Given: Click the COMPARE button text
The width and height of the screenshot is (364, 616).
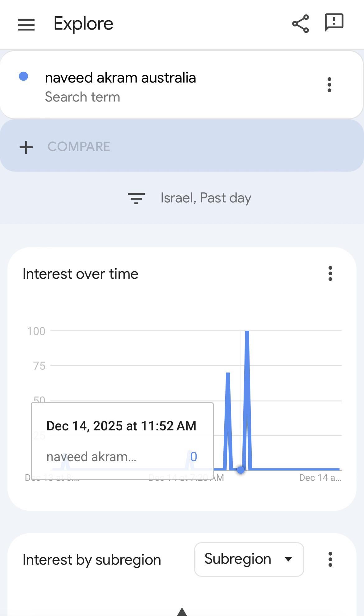Looking at the screenshot, I should (79, 147).
